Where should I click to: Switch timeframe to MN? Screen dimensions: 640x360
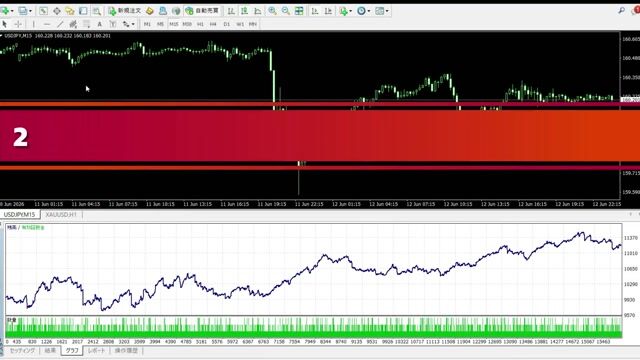253,24
